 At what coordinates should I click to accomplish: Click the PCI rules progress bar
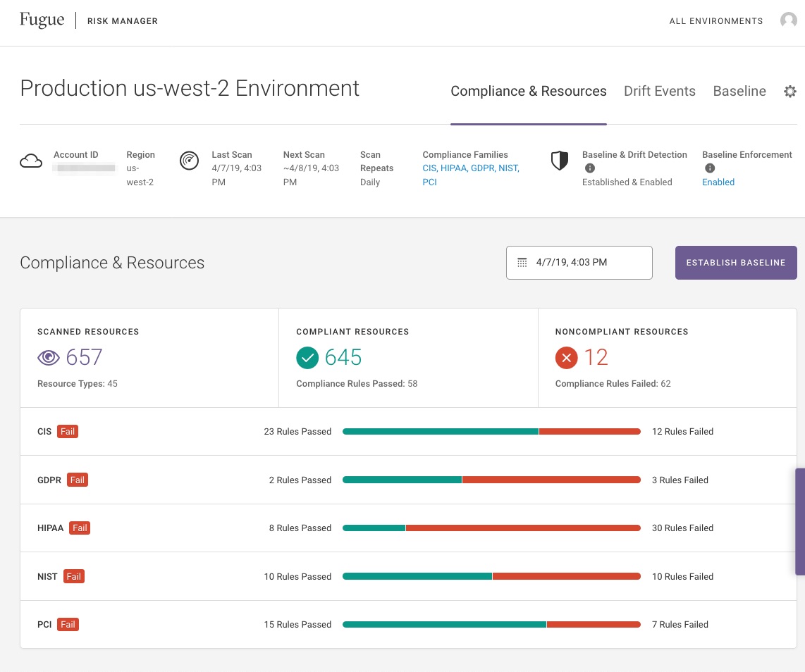(x=491, y=625)
